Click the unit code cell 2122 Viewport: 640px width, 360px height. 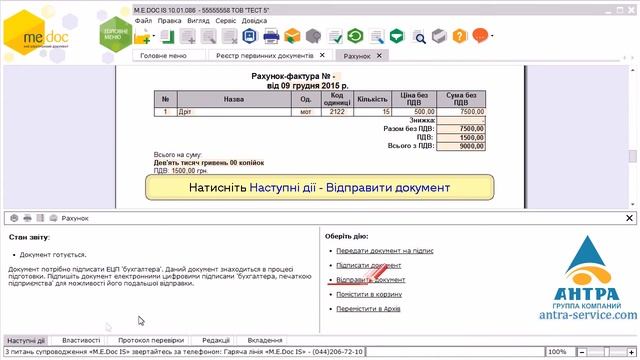tap(337, 112)
